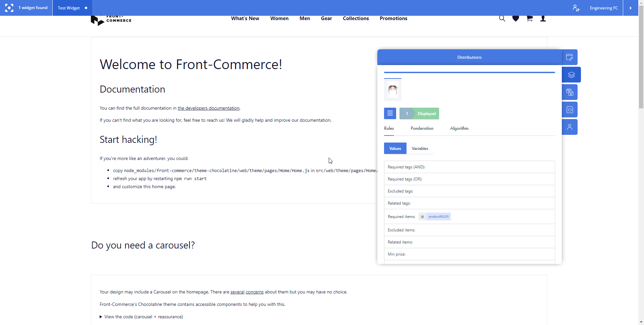Toggle the Test Widget status dot
The image size is (644, 325).
click(x=86, y=8)
